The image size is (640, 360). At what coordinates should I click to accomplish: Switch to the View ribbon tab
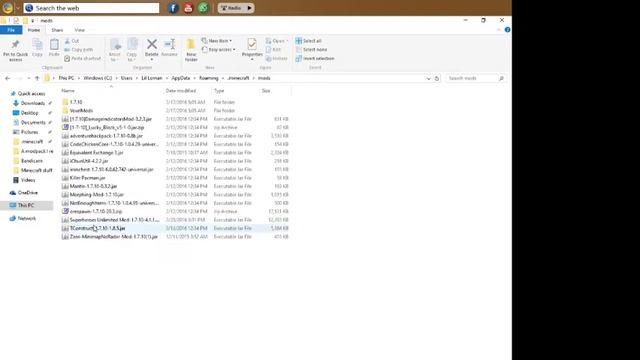click(x=80, y=30)
